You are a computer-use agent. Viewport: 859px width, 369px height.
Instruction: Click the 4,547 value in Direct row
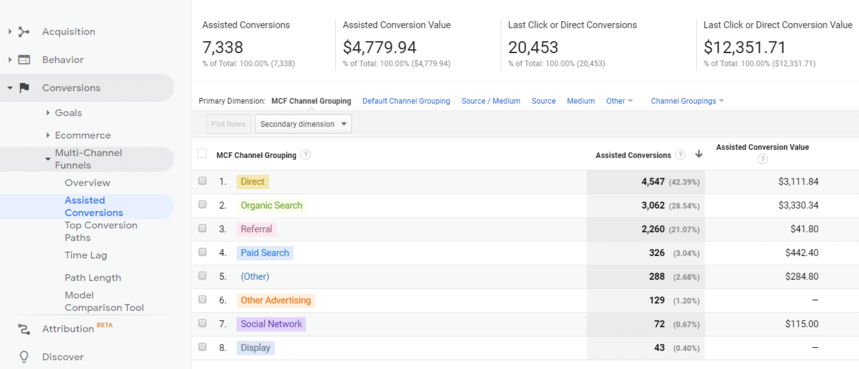point(653,182)
